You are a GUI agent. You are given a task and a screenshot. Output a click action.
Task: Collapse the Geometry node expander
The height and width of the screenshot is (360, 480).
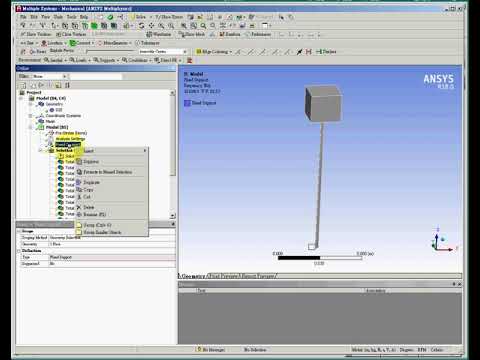(x=31, y=104)
